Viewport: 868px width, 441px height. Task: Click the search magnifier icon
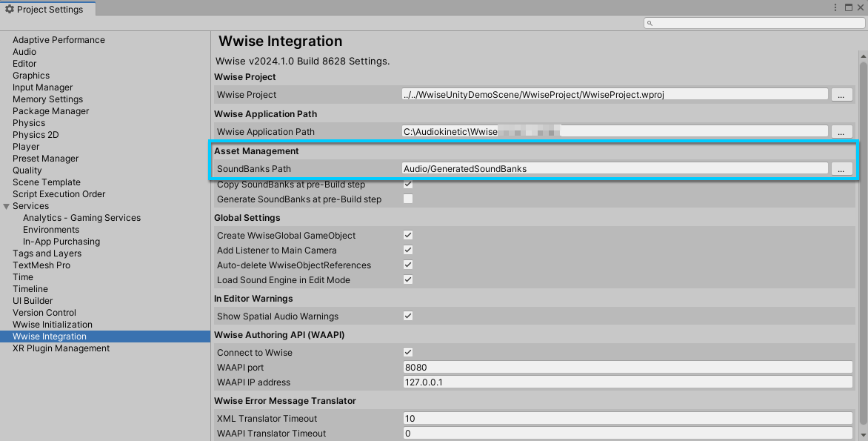[650, 23]
